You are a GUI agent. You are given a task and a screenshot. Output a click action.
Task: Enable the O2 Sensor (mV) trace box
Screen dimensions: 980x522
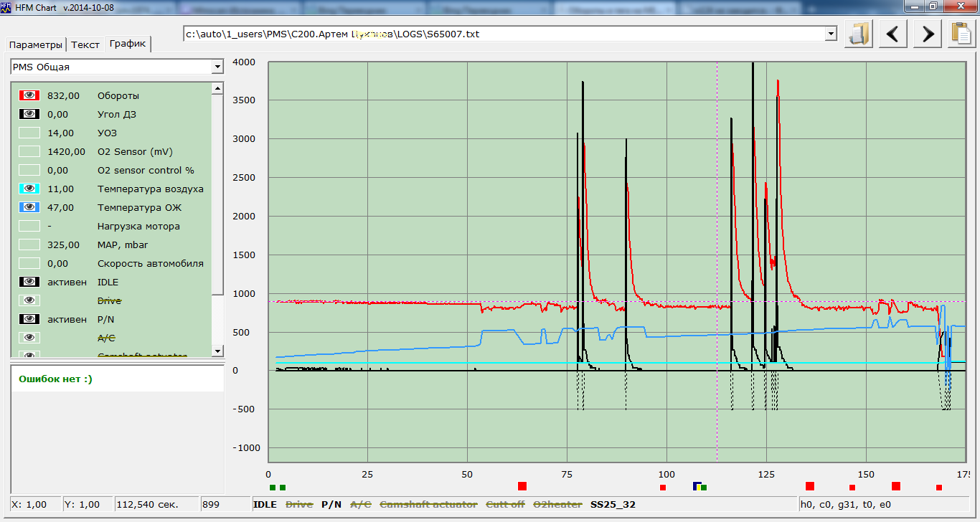[29, 151]
